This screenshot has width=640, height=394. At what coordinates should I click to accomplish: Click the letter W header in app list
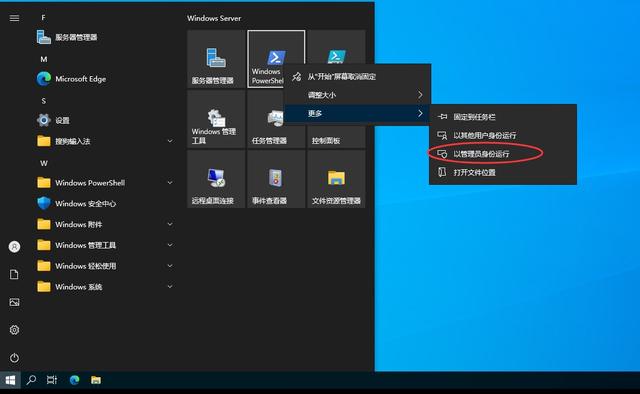pos(44,163)
